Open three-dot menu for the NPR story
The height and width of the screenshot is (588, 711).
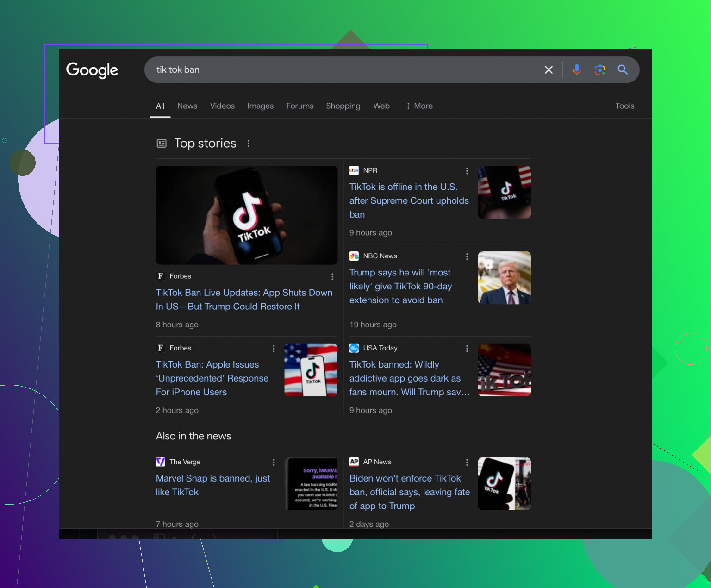(x=467, y=171)
